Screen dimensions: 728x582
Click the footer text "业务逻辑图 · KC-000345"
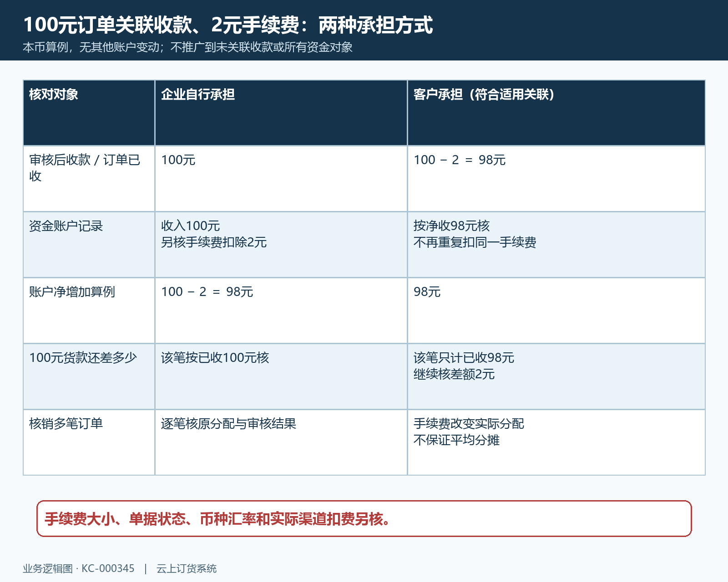[79, 569]
